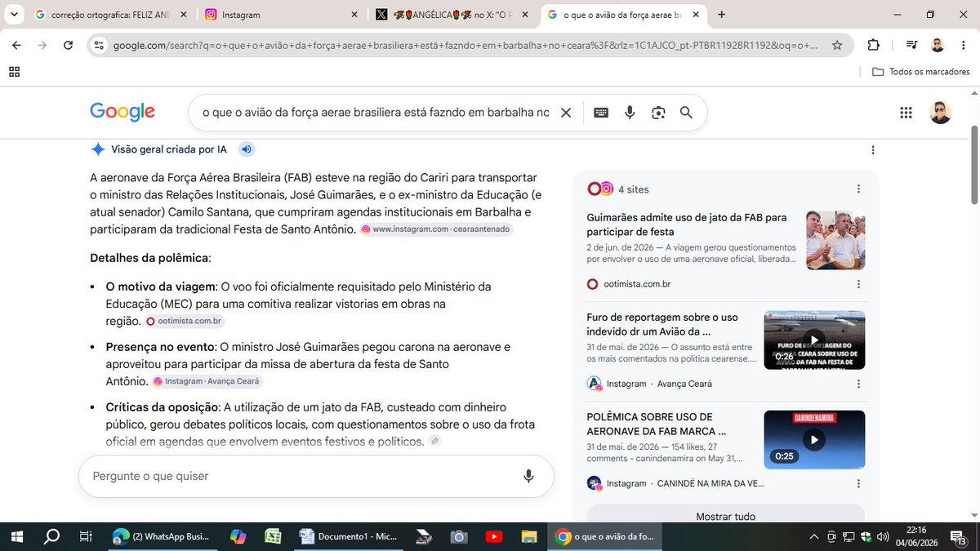Open YouTube from the taskbar
The width and height of the screenshot is (980, 551).
point(494,536)
